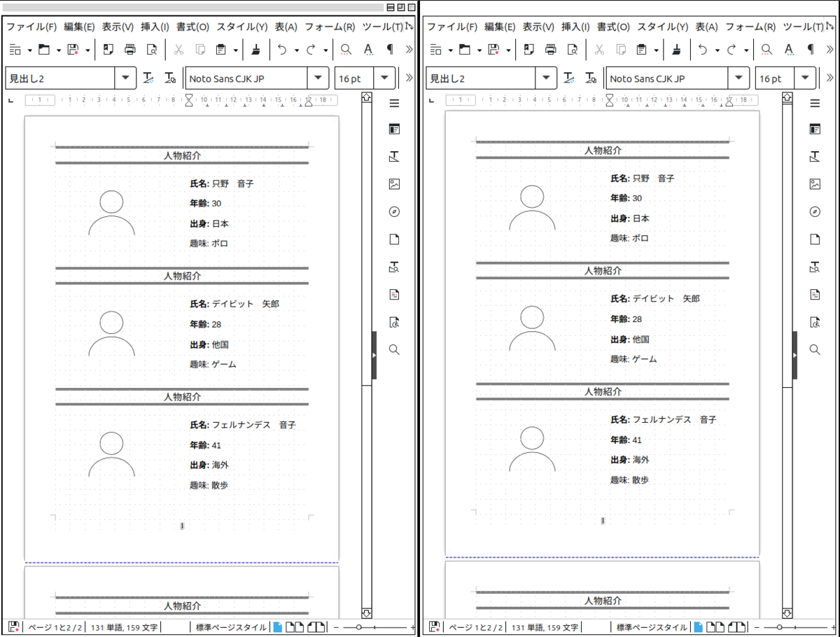The height and width of the screenshot is (637, 840).
Task: Open ファイル(F) menu in left window
Action: point(31,27)
